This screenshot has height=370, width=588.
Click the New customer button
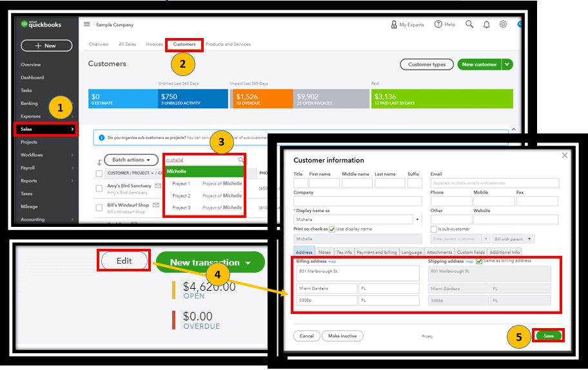click(479, 64)
